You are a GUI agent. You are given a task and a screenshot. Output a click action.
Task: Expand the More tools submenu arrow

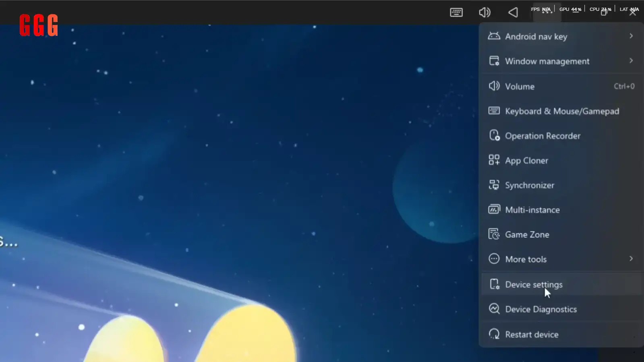(631, 259)
